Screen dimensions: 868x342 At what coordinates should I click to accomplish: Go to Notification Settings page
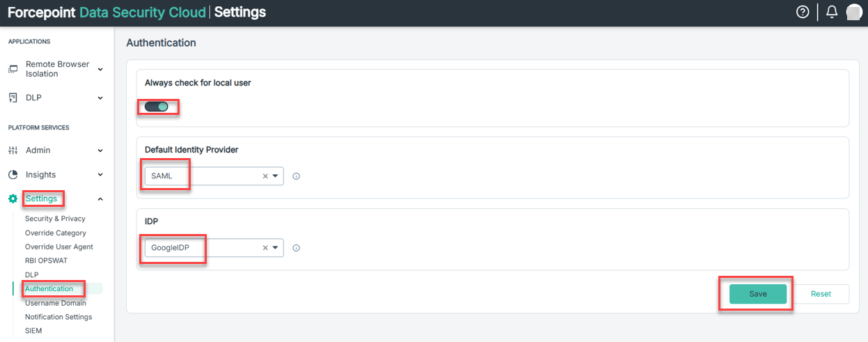coord(58,317)
